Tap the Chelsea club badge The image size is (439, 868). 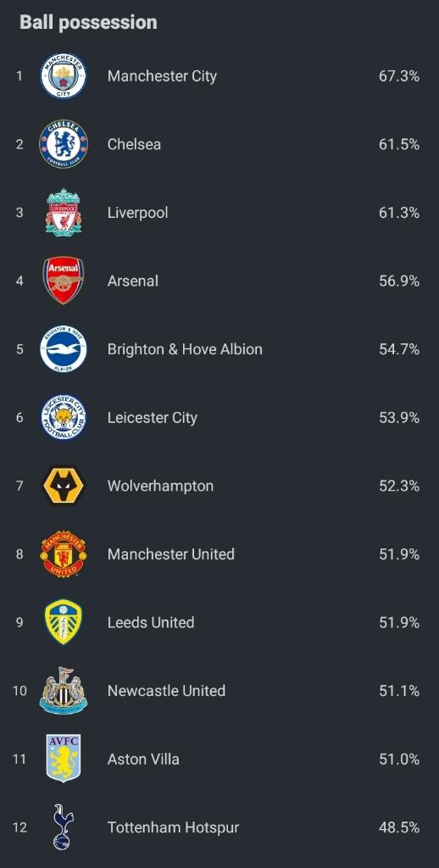(x=63, y=144)
